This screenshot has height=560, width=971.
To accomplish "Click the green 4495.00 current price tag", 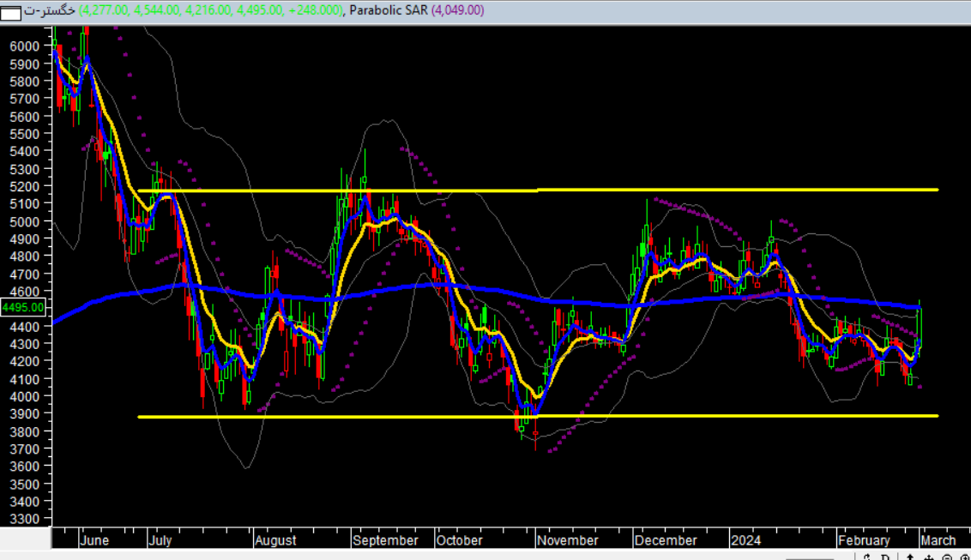I will coord(23,307).
